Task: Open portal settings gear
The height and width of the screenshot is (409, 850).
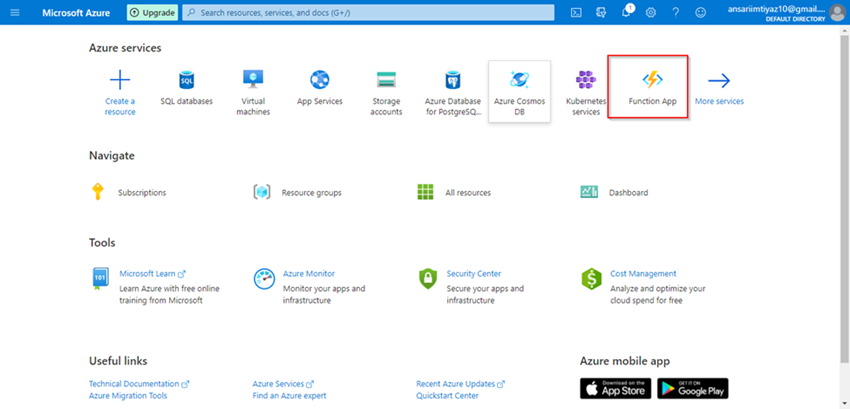Action: click(x=651, y=12)
